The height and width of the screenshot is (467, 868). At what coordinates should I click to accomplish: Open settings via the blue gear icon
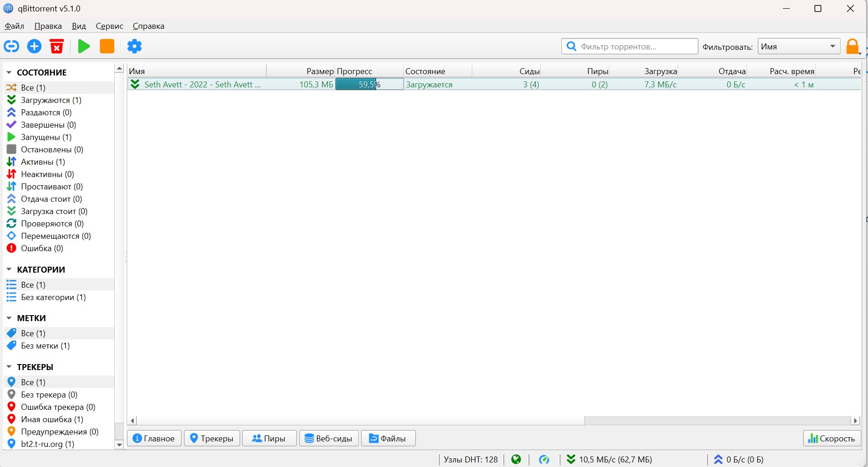point(135,46)
